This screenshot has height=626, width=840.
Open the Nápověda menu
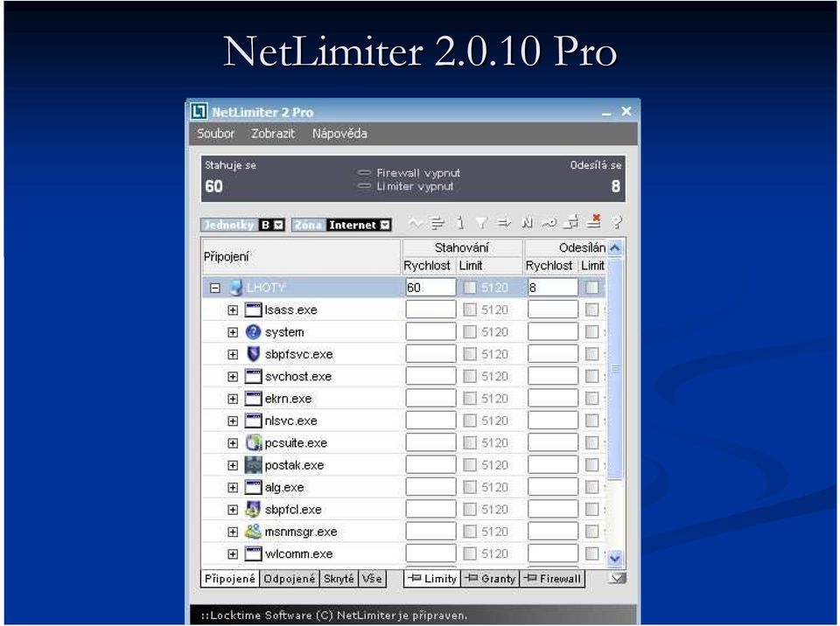(x=339, y=134)
